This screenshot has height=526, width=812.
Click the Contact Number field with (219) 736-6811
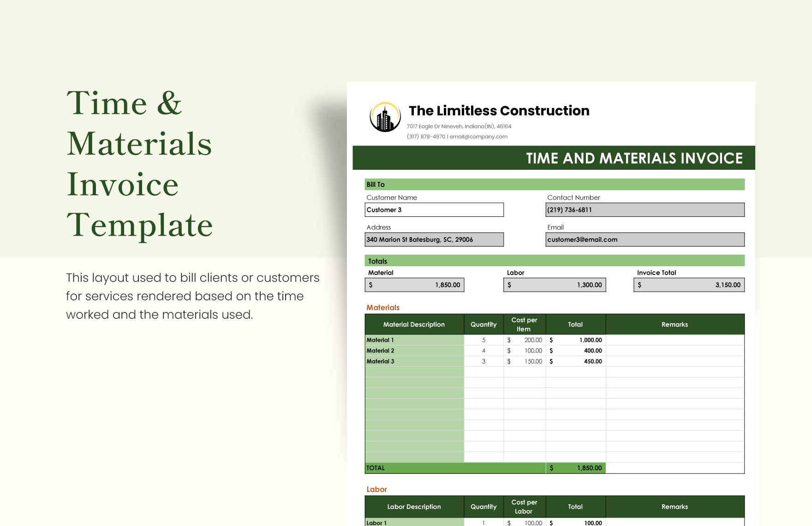click(x=645, y=209)
